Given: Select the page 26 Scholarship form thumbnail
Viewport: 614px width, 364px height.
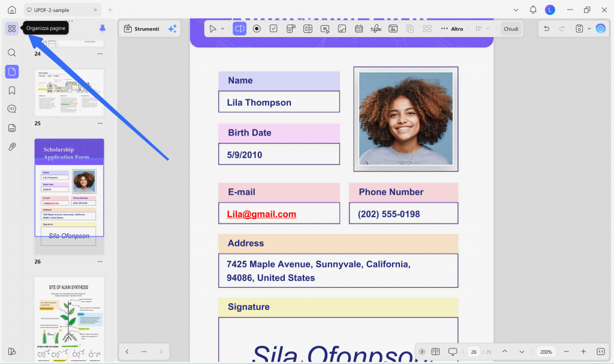Looking at the screenshot, I should point(70,196).
